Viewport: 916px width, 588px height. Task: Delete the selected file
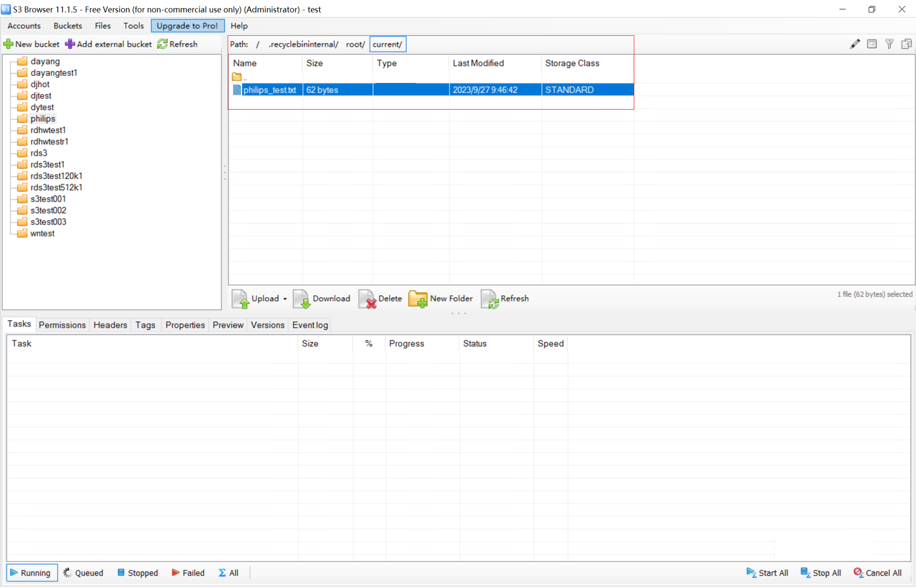tap(380, 298)
